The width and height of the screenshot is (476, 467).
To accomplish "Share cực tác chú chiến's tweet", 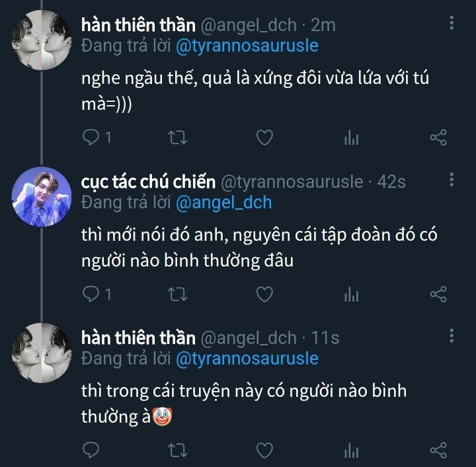I will [x=438, y=294].
